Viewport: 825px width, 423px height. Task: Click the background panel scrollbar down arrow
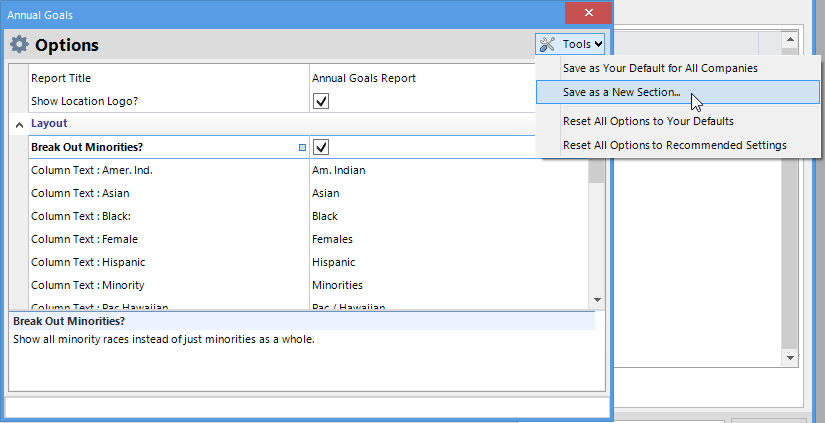(x=789, y=357)
